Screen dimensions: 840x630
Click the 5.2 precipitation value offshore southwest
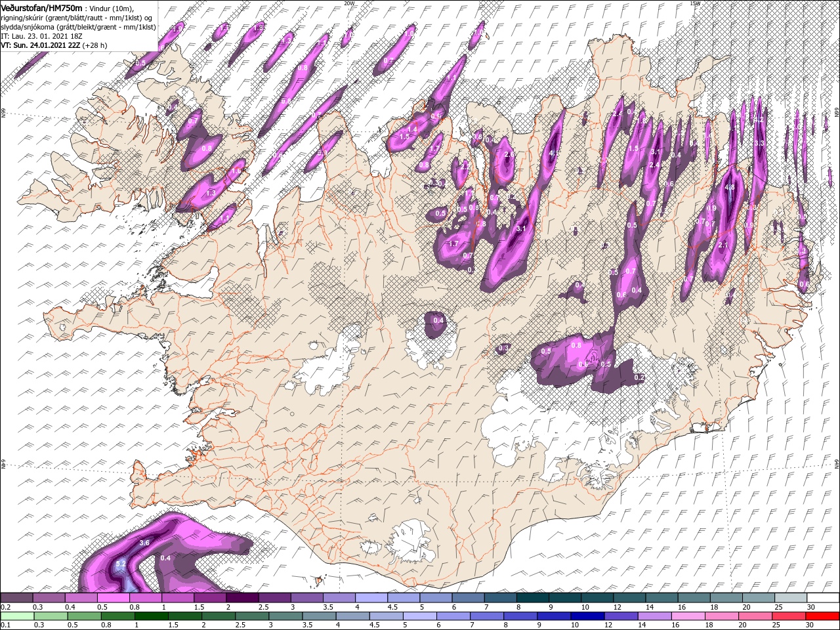click(121, 564)
